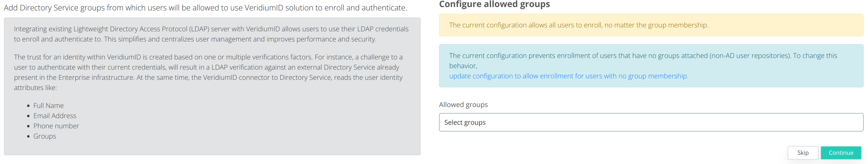Click the Skip button

802,153
